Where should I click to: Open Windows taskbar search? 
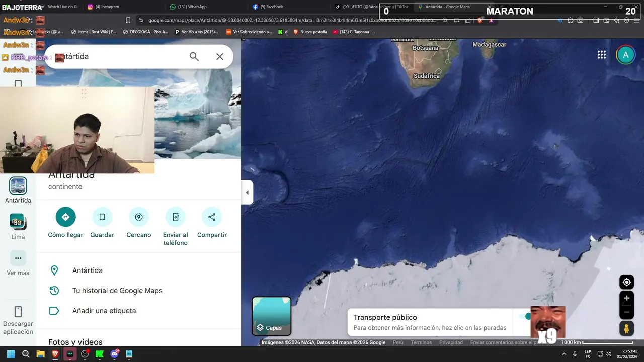coord(26,354)
